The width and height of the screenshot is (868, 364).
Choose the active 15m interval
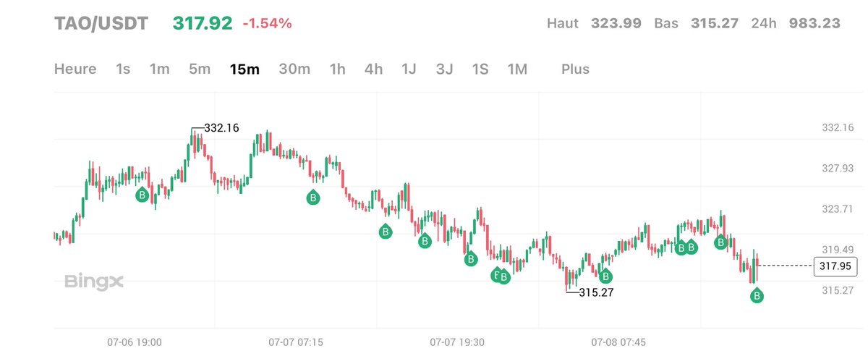(x=244, y=69)
